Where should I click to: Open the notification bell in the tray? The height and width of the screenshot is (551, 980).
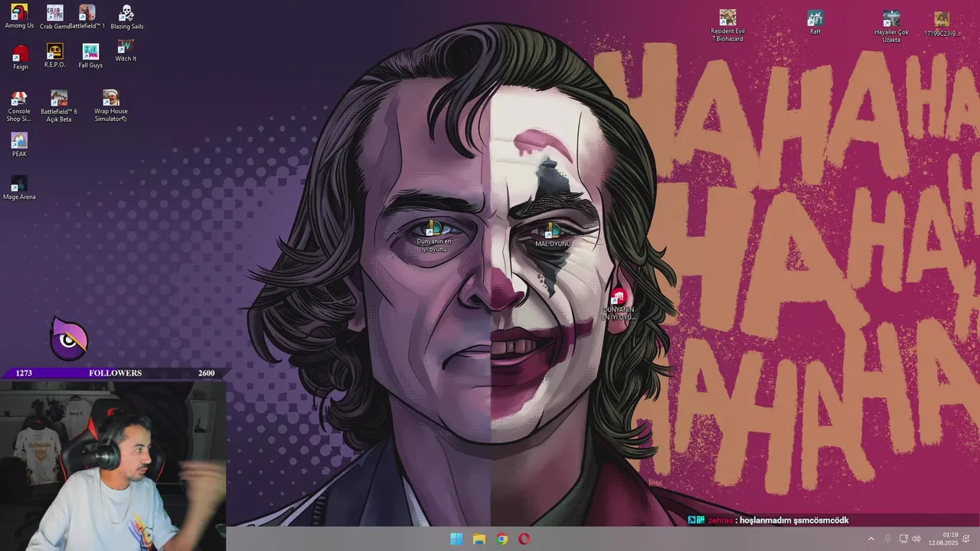click(966, 539)
